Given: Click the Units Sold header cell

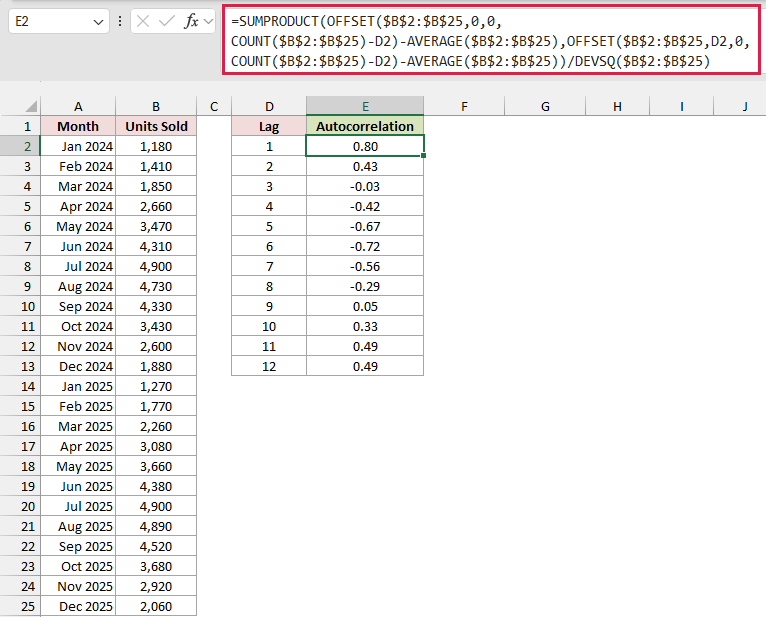Looking at the screenshot, I should pos(156,126).
